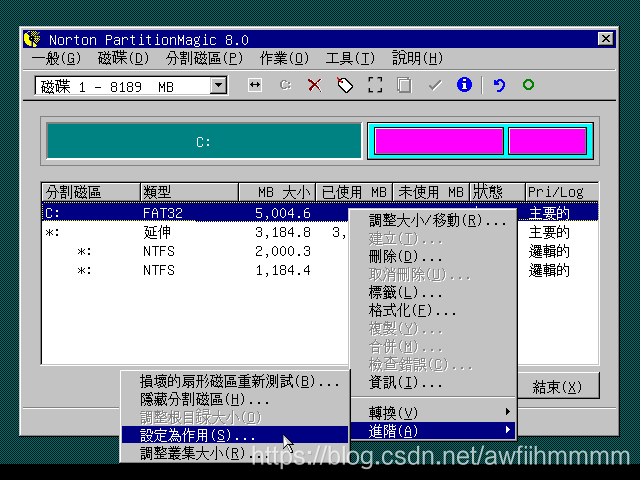Screen dimensions: 640x480
Task: Click the green apply circle icon
Action: [528, 84]
